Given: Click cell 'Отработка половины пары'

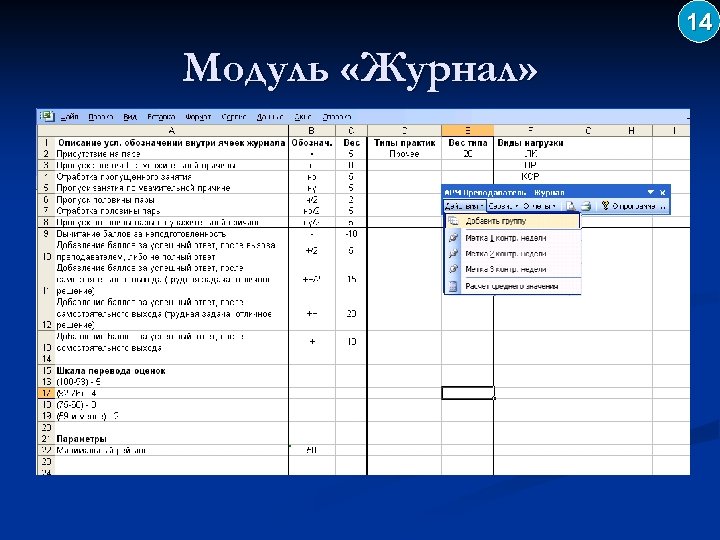Looking at the screenshot, I should [x=171, y=211].
